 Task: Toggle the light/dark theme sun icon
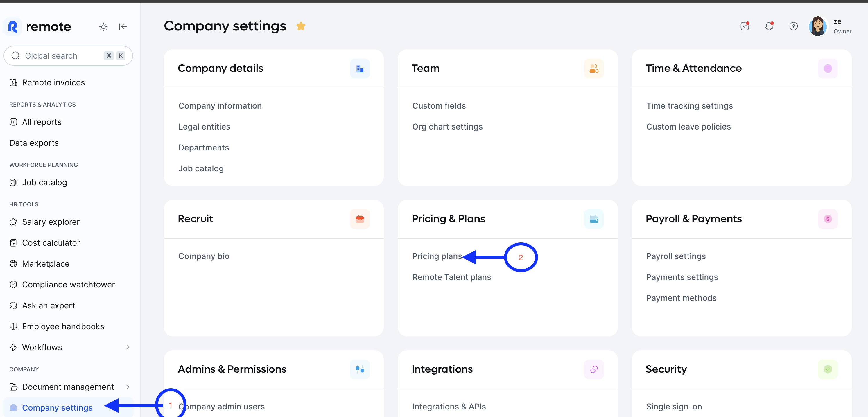pos(103,27)
